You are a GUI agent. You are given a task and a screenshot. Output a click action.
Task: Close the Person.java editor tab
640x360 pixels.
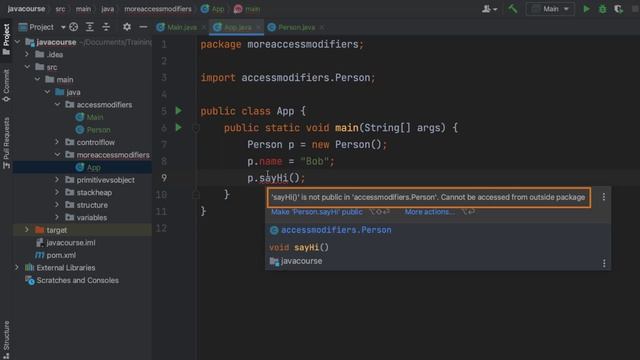[322, 27]
